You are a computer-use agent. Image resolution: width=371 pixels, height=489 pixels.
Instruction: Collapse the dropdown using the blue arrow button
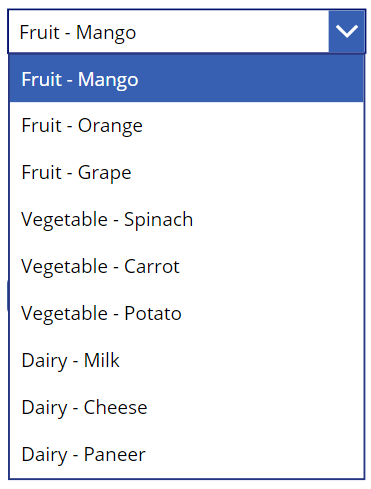pyautogui.click(x=347, y=31)
